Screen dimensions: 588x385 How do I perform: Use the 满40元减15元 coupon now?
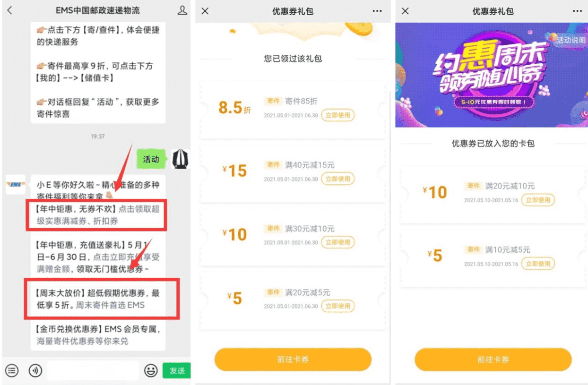click(x=337, y=179)
